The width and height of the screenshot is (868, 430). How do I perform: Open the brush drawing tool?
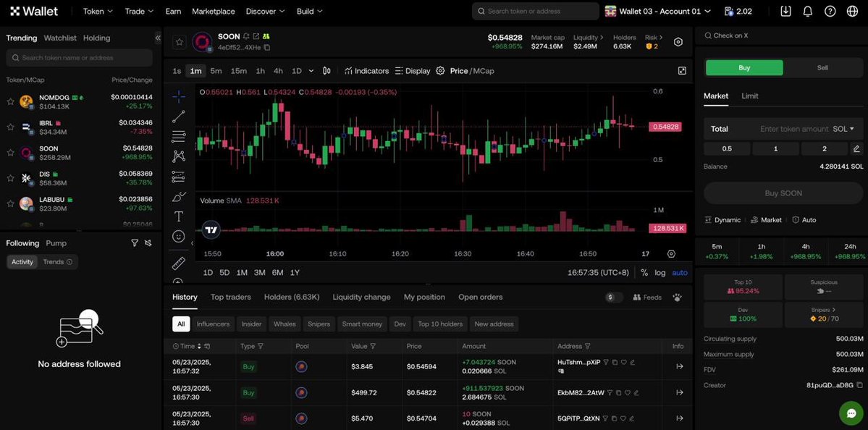[x=178, y=196]
